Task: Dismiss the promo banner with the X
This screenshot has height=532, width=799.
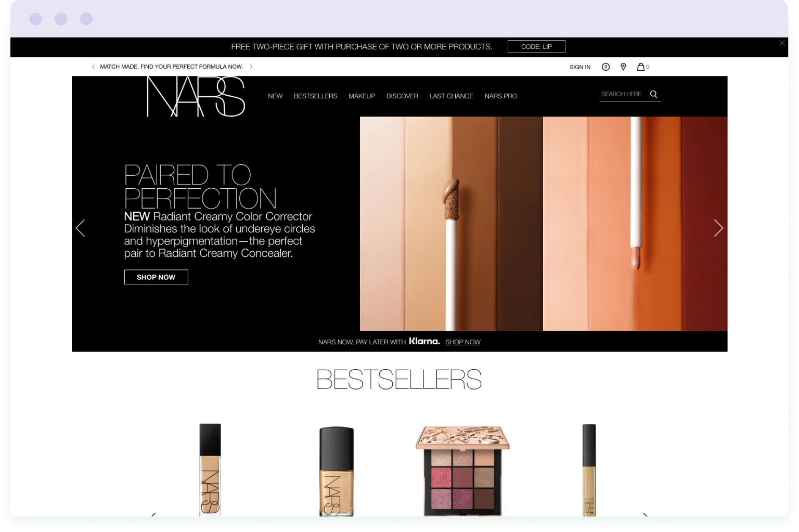Action: tap(782, 43)
